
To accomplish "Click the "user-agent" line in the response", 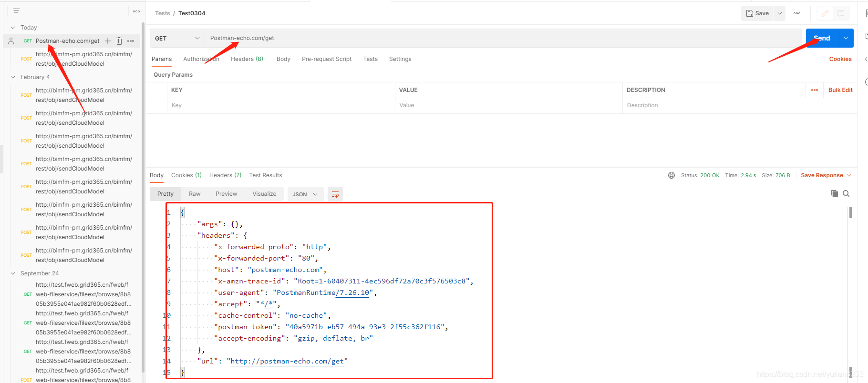I will pos(295,292).
